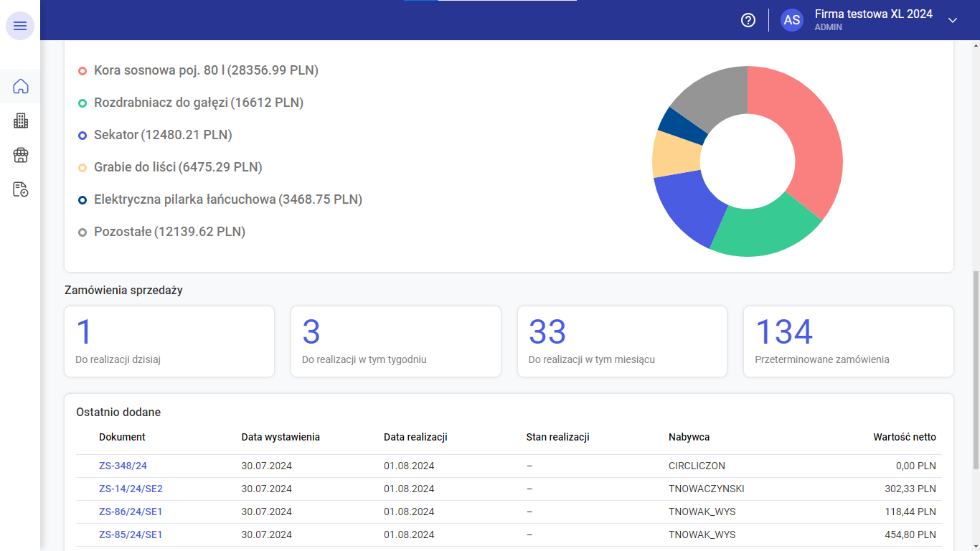Viewport: 980px width, 551px height.
Task: Open Przeterminowane zamówienia card
Action: point(849,342)
